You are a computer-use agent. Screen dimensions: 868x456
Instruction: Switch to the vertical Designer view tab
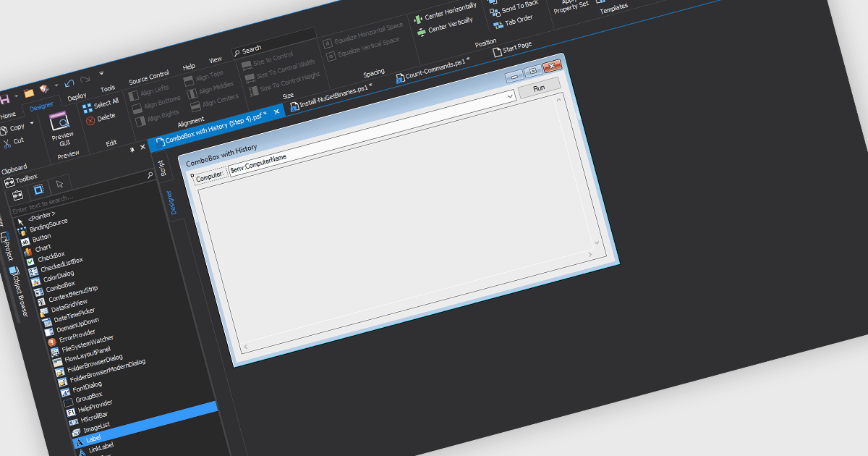171,203
